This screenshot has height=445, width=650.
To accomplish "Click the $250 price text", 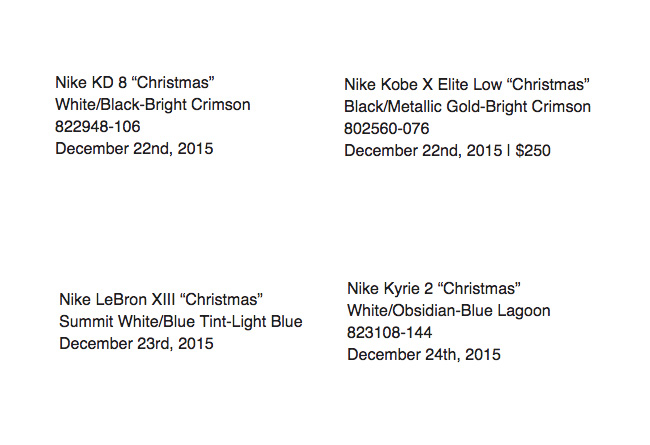I will point(533,151).
